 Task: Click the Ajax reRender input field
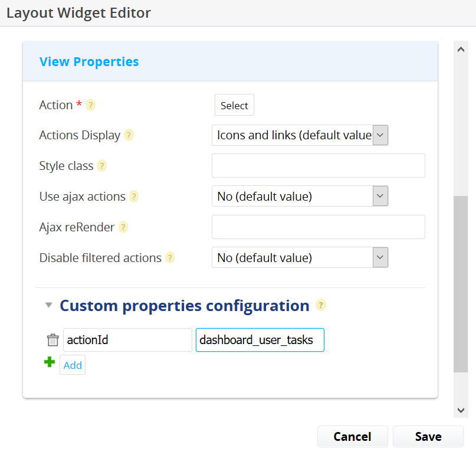pyautogui.click(x=319, y=227)
